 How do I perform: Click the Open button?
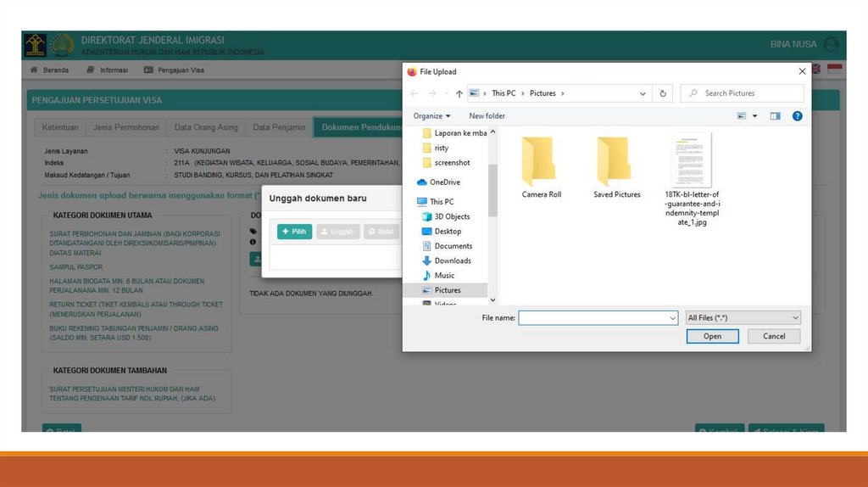712,336
